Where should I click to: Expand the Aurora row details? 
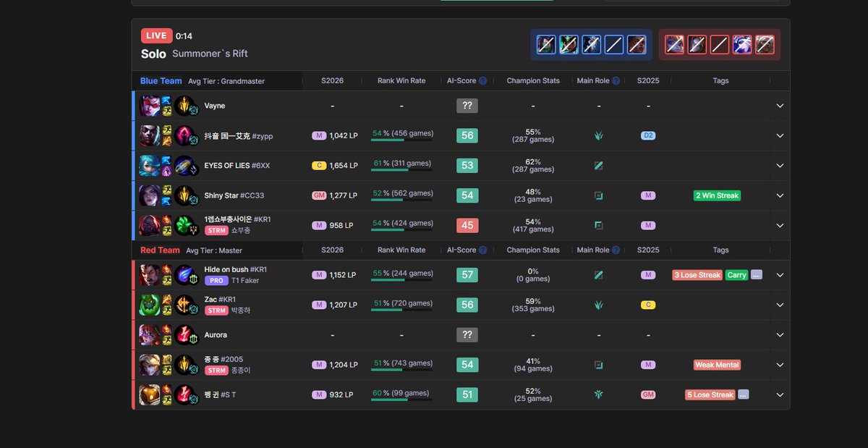(x=780, y=335)
